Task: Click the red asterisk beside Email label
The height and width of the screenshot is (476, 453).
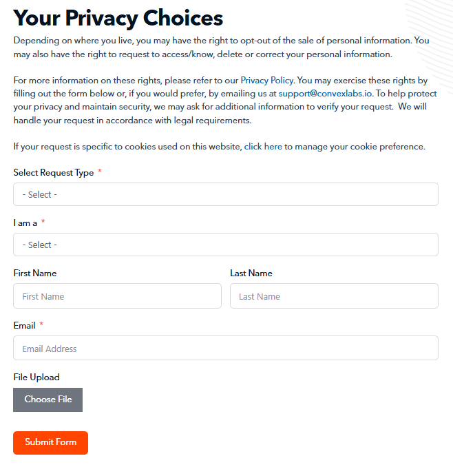Action: click(41, 324)
